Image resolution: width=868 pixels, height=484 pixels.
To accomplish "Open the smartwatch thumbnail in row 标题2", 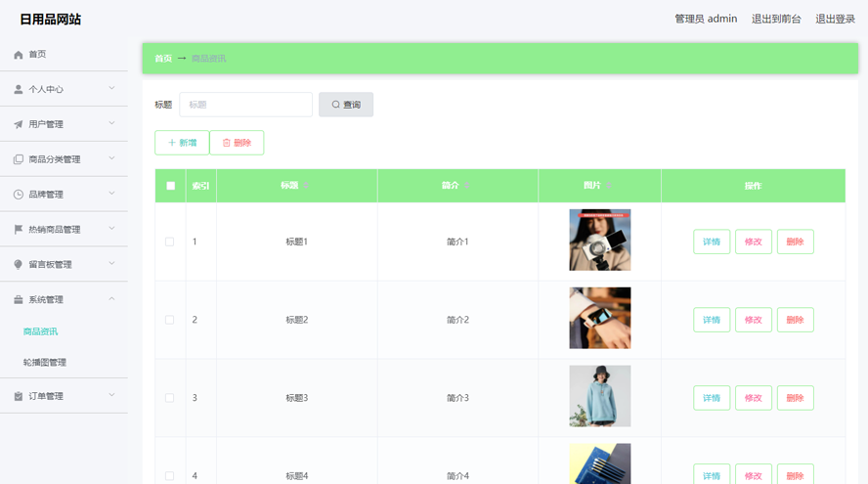I will [x=600, y=318].
